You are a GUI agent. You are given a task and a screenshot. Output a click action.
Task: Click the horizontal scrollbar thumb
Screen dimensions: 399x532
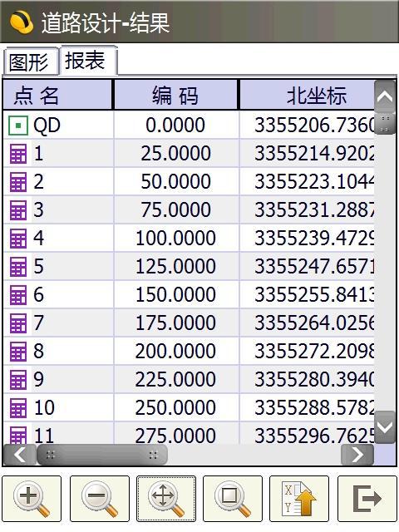(101, 455)
